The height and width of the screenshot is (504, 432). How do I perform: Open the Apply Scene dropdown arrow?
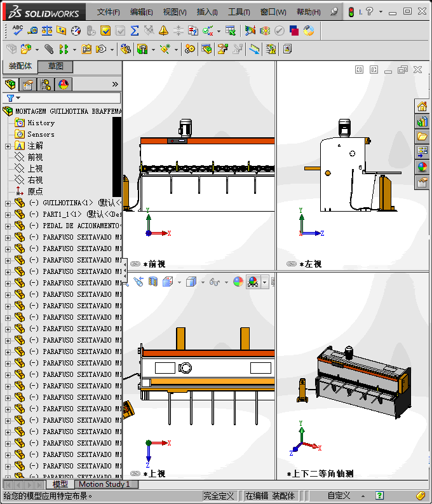(x=265, y=282)
